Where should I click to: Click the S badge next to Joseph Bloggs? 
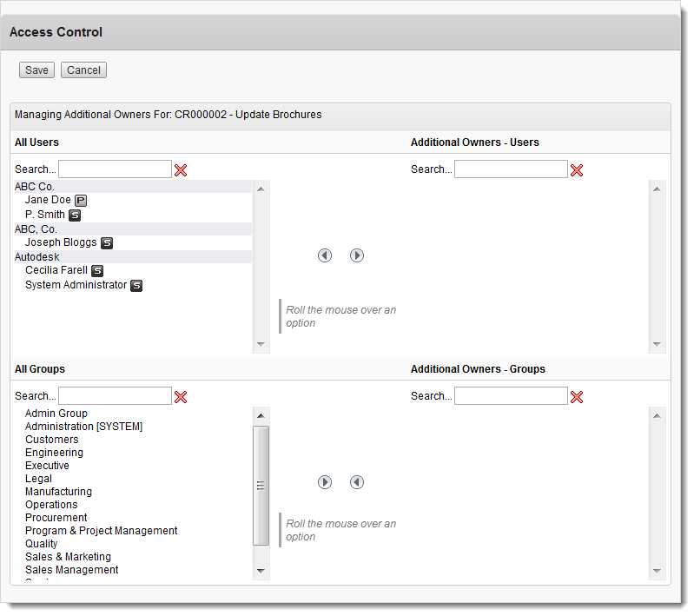(x=107, y=243)
